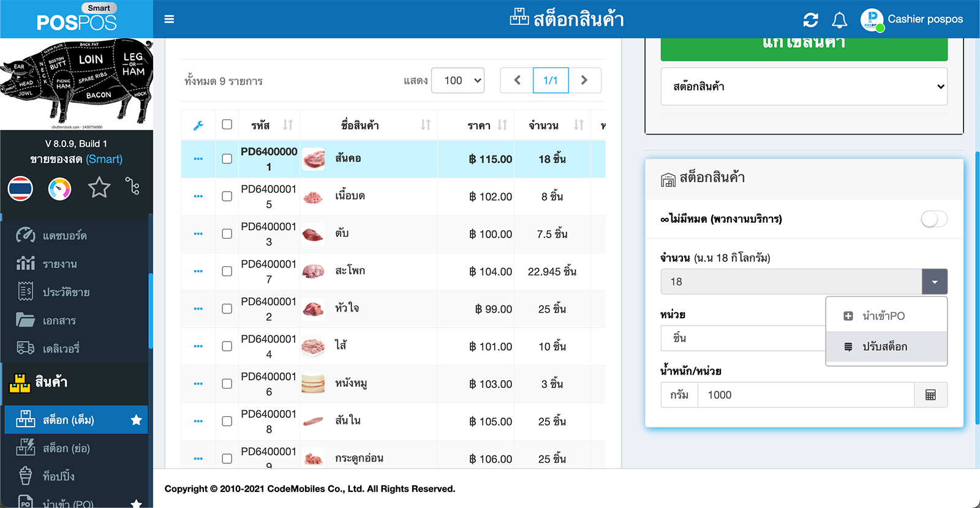
Task: Open row actions dots for สะโพก
Action: click(198, 271)
